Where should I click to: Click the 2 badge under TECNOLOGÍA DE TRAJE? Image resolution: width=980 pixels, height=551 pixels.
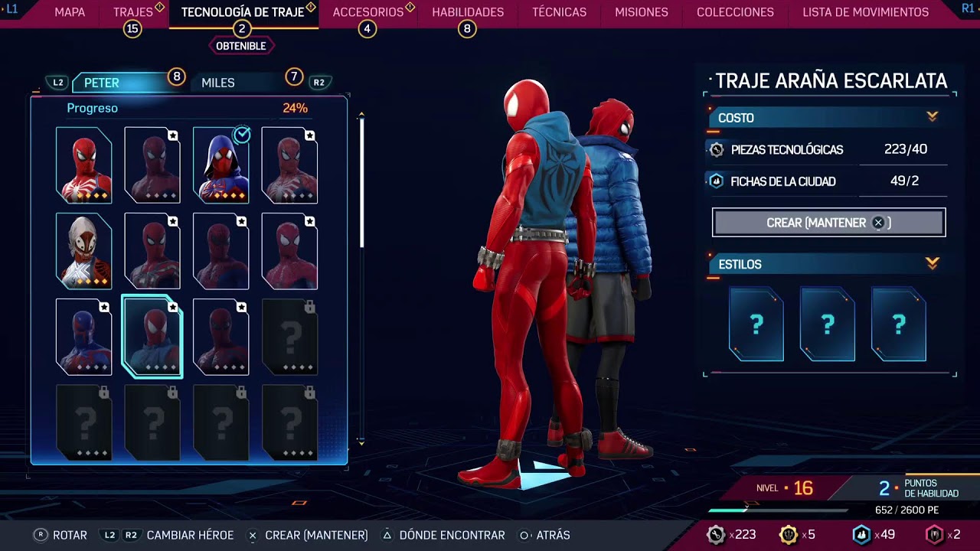(242, 29)
